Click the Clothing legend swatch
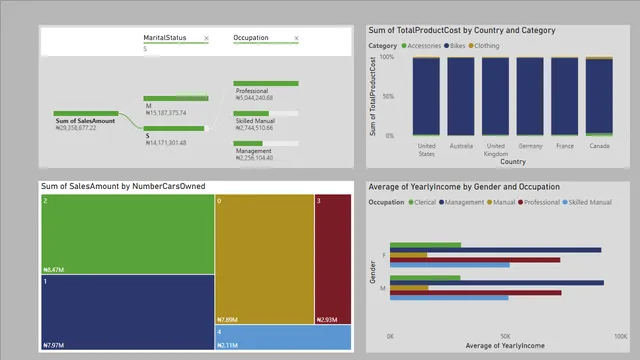Image resolution: width=640 pixels, height=360 pixels. pyautogui.click(x=471, y=46)
